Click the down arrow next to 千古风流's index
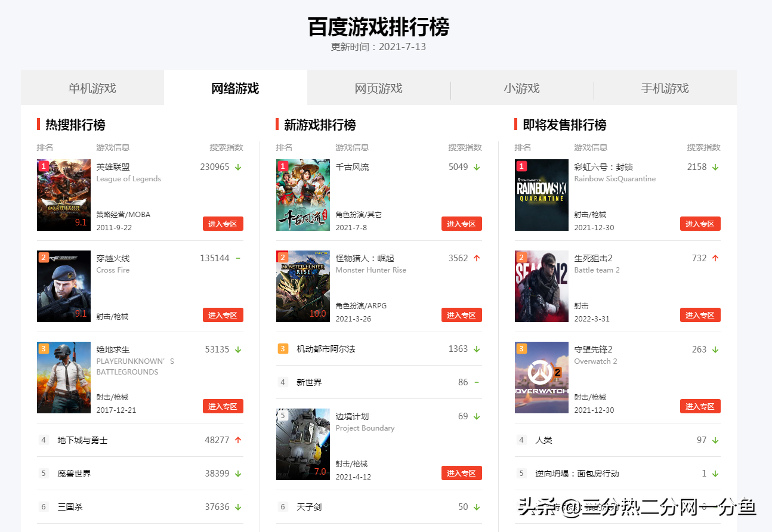 477,168
